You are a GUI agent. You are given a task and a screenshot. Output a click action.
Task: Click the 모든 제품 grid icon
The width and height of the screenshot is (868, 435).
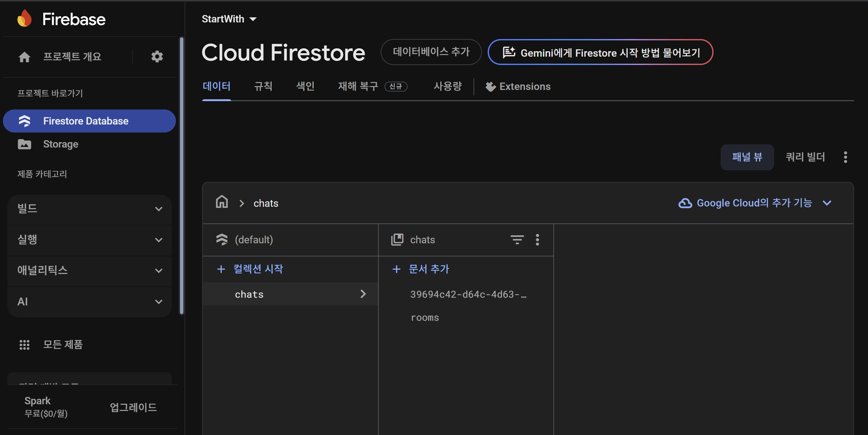tap(24, 344)
